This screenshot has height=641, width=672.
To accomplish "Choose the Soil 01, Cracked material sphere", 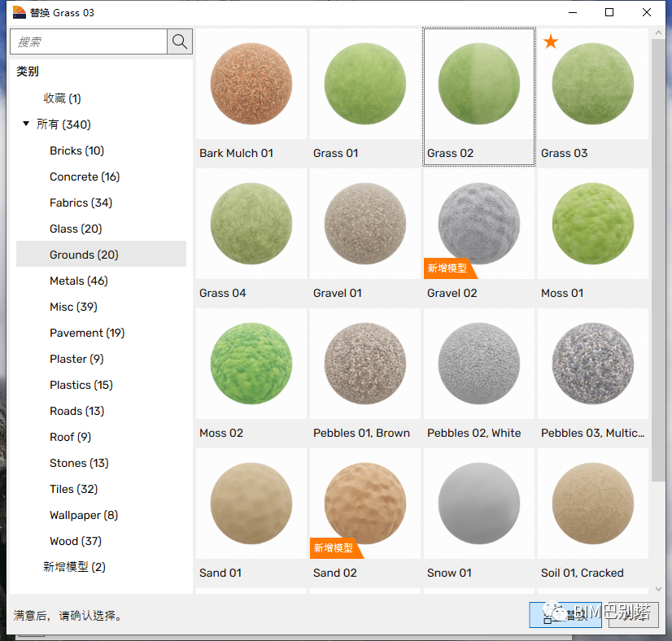I will click(x=593, y=504).
